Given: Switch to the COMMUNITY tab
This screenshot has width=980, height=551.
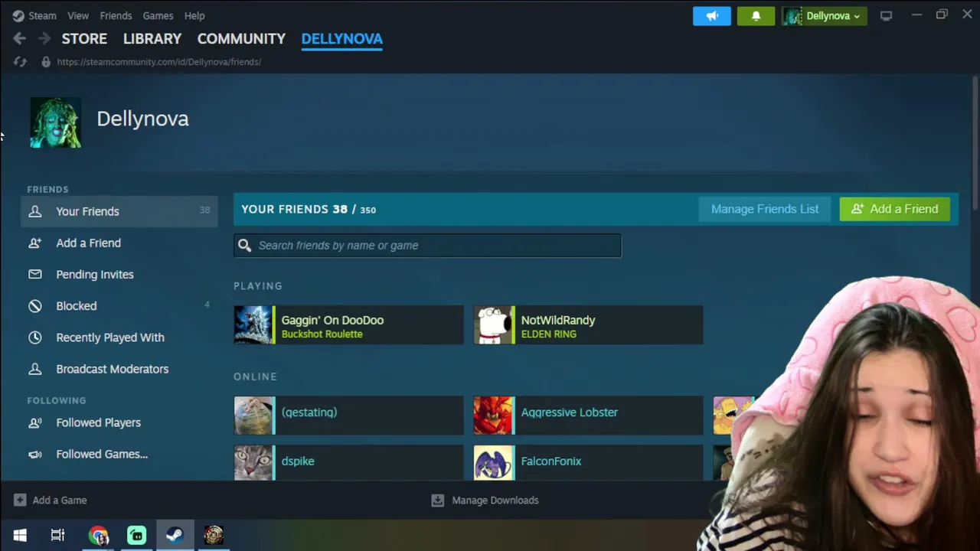Looking at the screenshot, I should (x=241, y=38).
